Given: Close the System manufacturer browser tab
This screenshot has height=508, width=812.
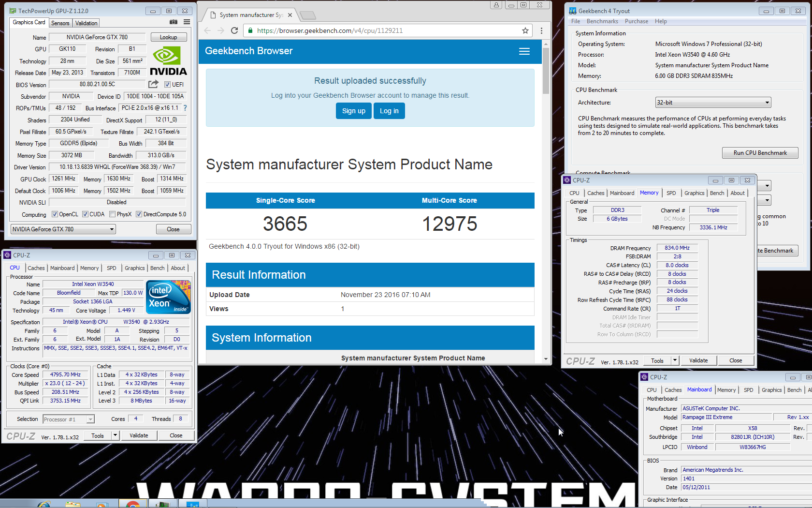Looking at the screenshot, I should pyautogui.click(x=290, y=15).
